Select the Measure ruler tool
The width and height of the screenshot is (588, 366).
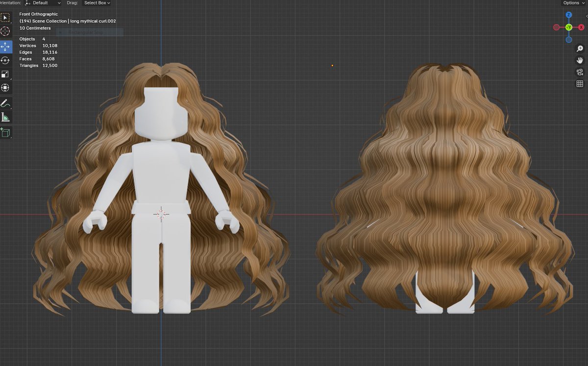click(x=5, y=117)
